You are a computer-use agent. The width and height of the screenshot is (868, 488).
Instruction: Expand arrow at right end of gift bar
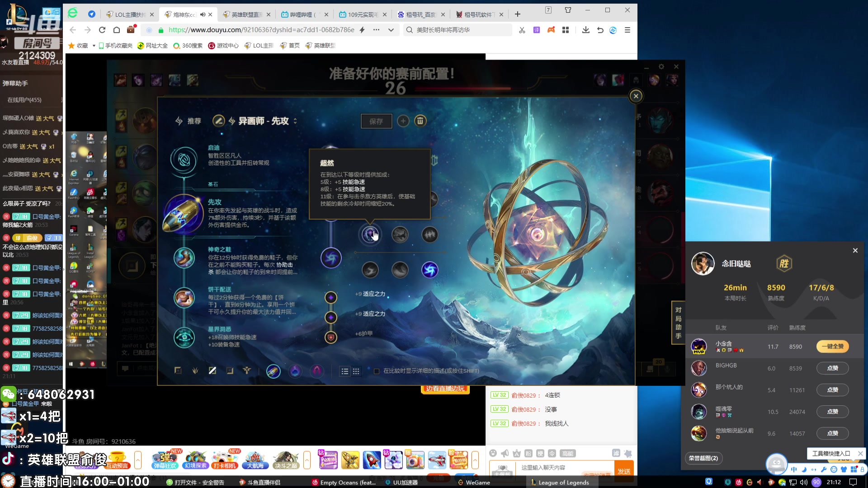pos(475,460)
